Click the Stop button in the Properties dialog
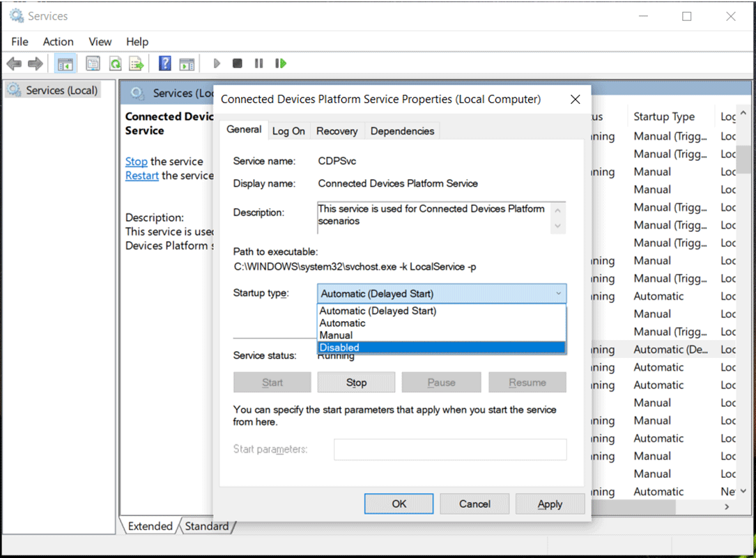Screen dimensions: 756x558 click(x=356, y=382)
